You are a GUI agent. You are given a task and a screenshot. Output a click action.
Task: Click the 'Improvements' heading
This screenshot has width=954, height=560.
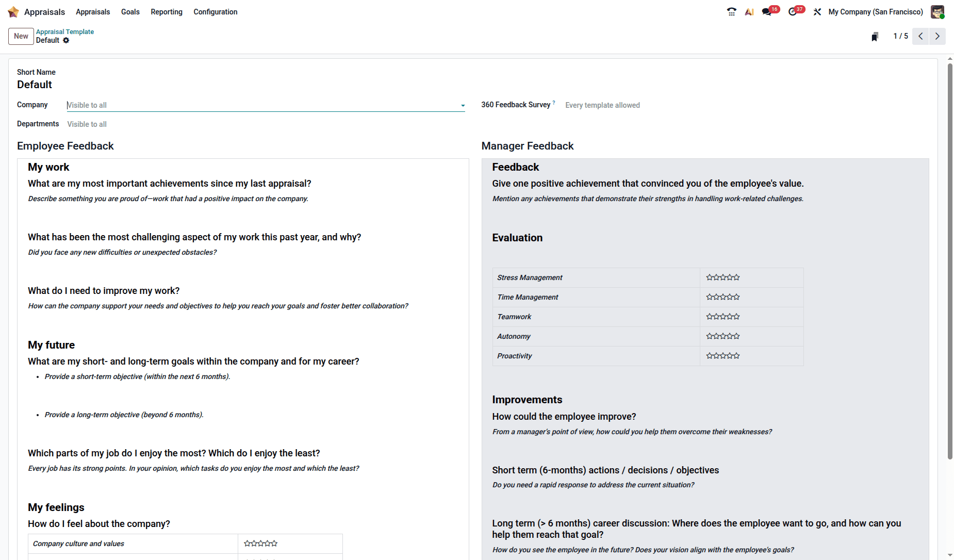[x=527, y=400]
